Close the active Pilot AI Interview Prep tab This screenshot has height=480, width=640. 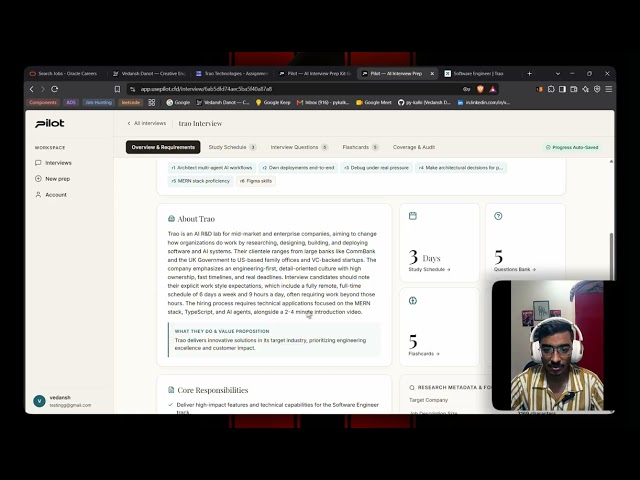tap(432, 73)
